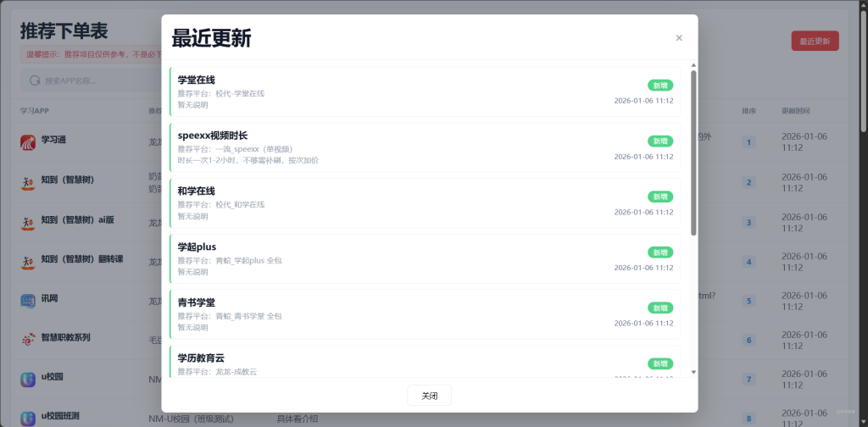
Task: Select the 学堂在线 update entry title
Action: [196, 80]
